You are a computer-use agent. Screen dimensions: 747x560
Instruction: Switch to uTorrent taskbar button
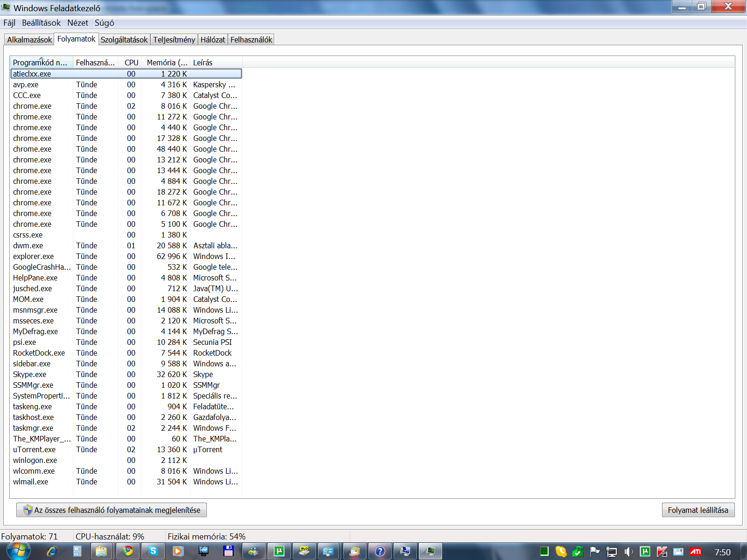coord(279,551)
